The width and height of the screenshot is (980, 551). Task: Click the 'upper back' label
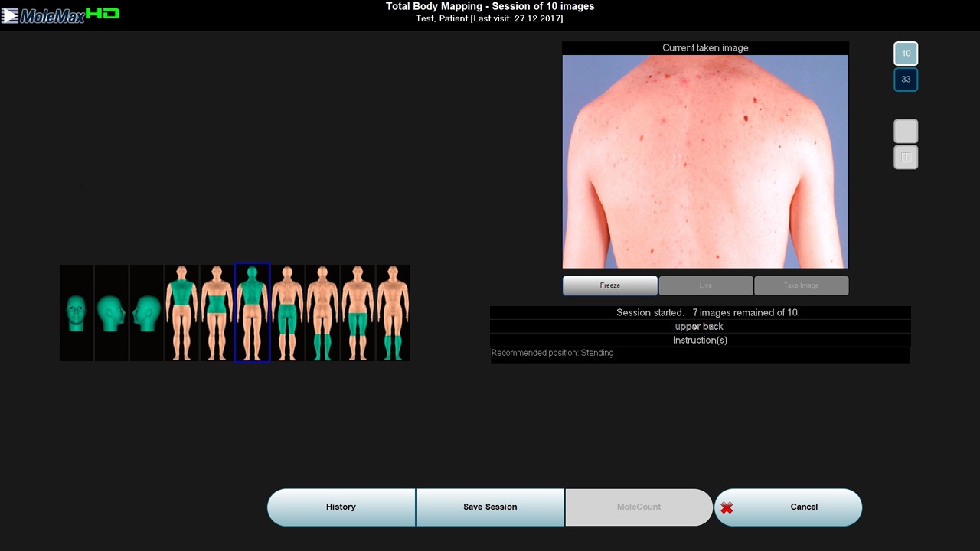click(699, 326)
